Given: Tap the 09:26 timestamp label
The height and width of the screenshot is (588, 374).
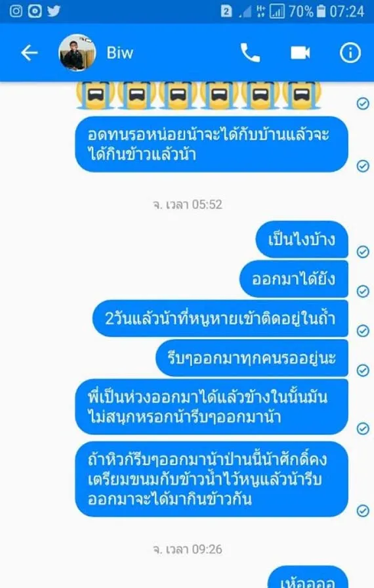Looking at the screenshot, I should coord(188,549).
